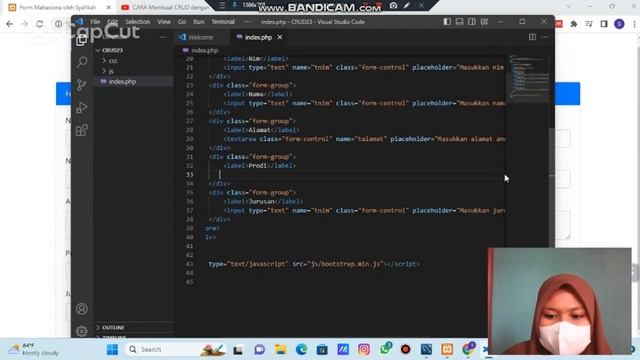
Task: Open File Explorer from the taskbar
Action: (x=280, y=349)
